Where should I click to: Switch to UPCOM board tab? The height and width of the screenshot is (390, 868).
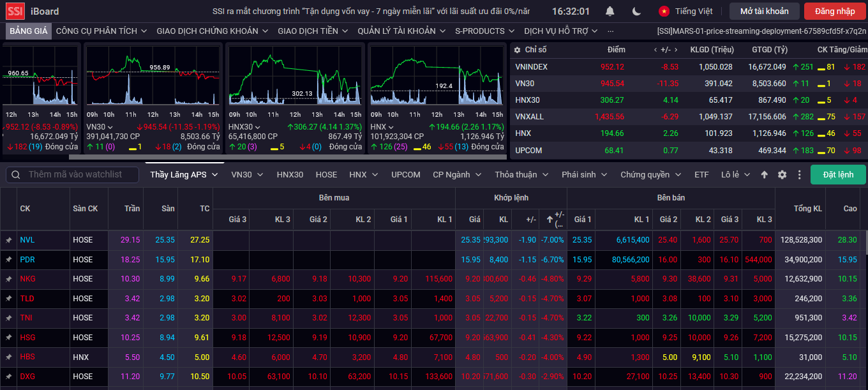pos(406,175)
